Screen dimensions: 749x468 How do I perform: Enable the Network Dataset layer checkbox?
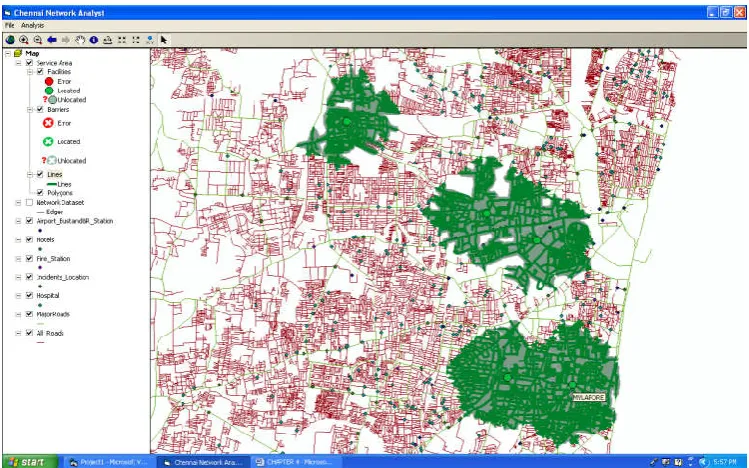(30, 202)
